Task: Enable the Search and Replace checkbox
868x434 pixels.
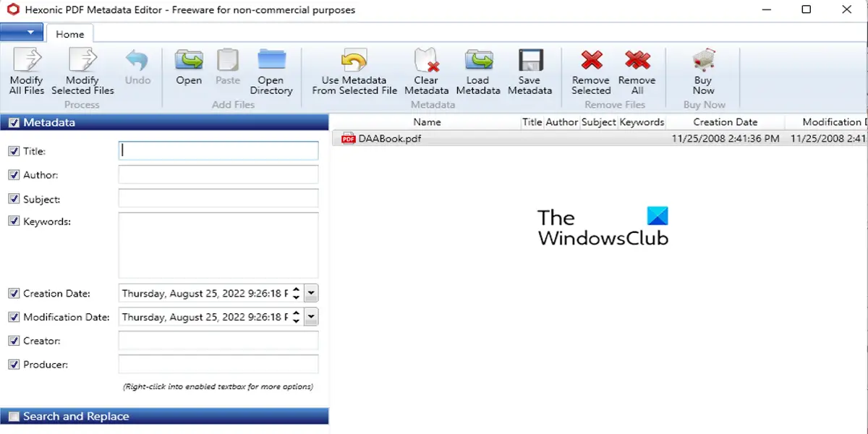Action: tap(14, 417)
